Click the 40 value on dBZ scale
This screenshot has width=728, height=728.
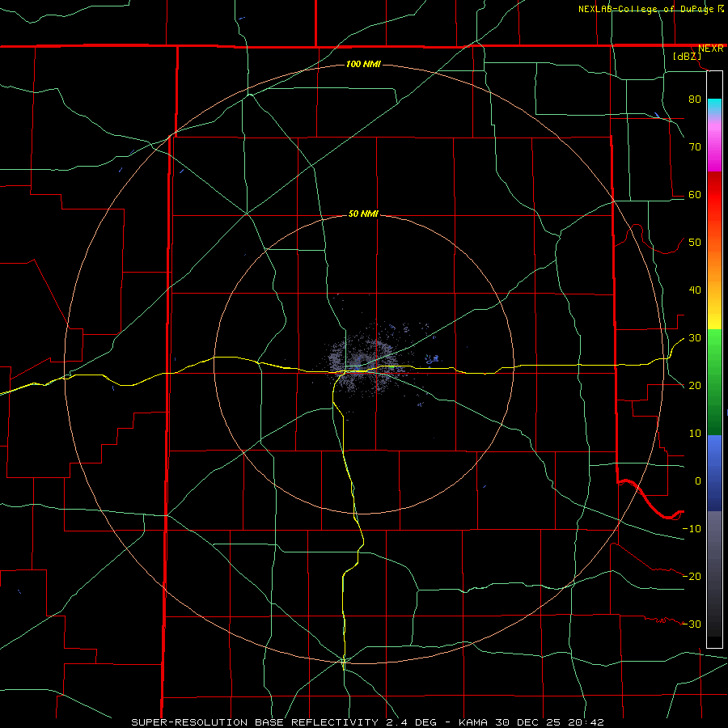coord(695,290)
